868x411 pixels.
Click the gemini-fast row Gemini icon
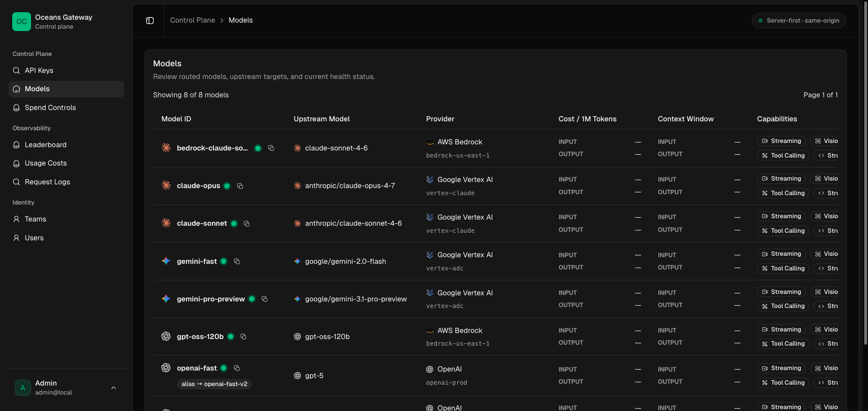[166, 261]
